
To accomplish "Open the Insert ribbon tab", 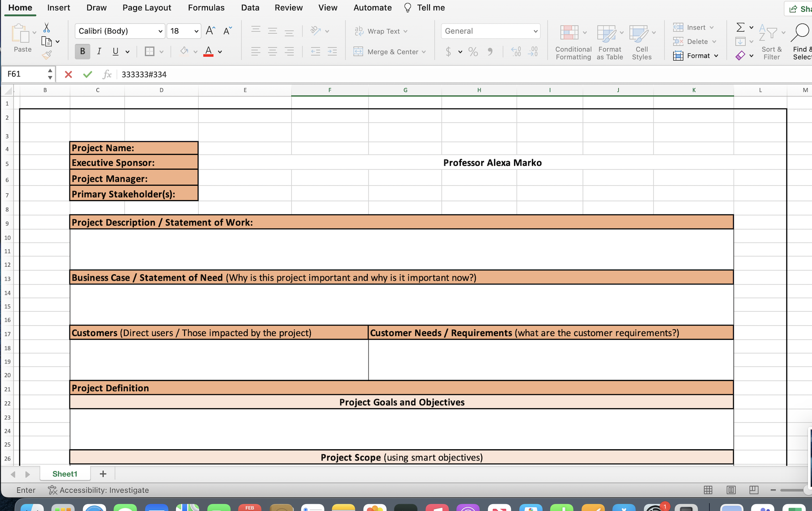I will coord(59,8).
